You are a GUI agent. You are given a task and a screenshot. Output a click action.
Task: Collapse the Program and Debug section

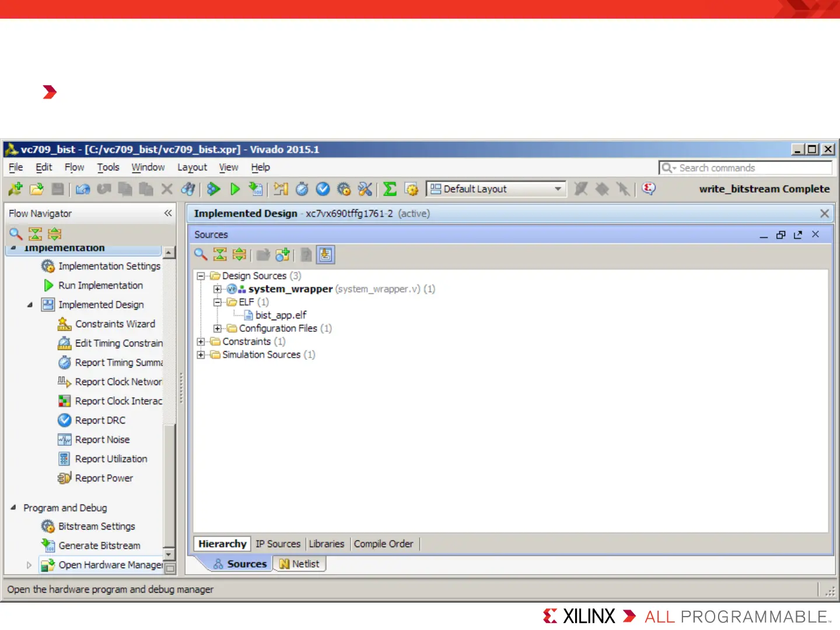pyautogui.click(x=13, y=508)
